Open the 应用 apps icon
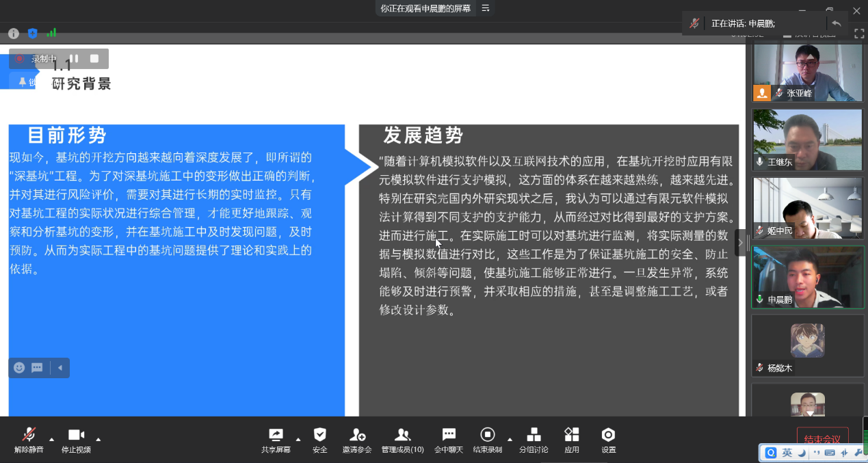 click(571, 435)
